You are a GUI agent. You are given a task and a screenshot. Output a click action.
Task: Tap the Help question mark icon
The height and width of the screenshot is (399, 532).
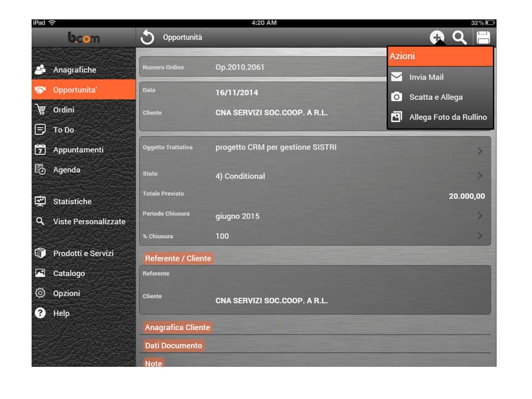coord(40,313)
